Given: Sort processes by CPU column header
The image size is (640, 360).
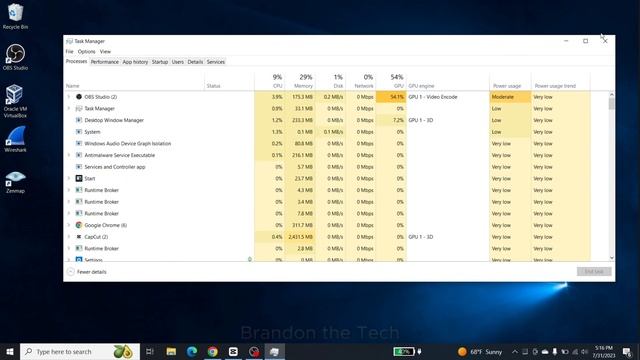Looking at the screenshot, I should coord(269,81).
